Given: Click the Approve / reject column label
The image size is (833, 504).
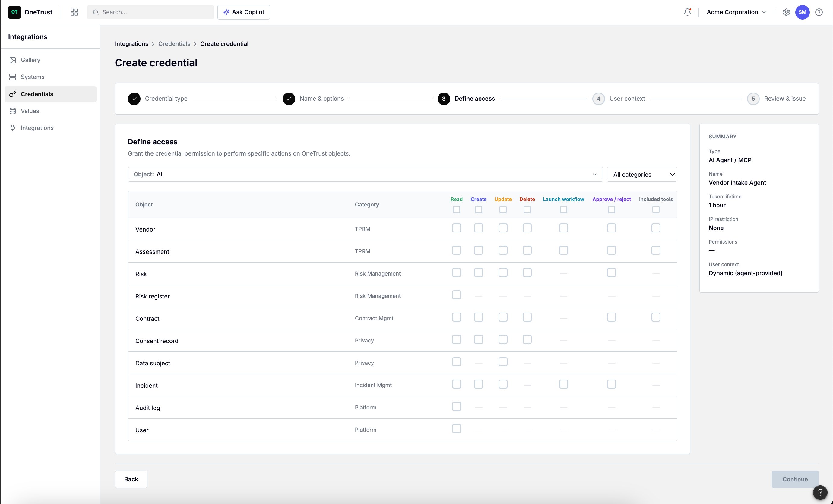Looking at the screenshot, I should 612,199.
